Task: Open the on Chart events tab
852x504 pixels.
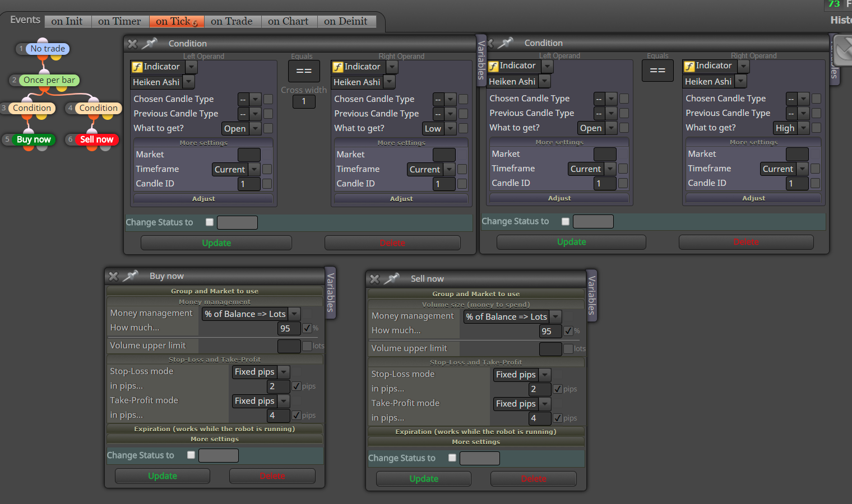Action: tap(288, 21)
